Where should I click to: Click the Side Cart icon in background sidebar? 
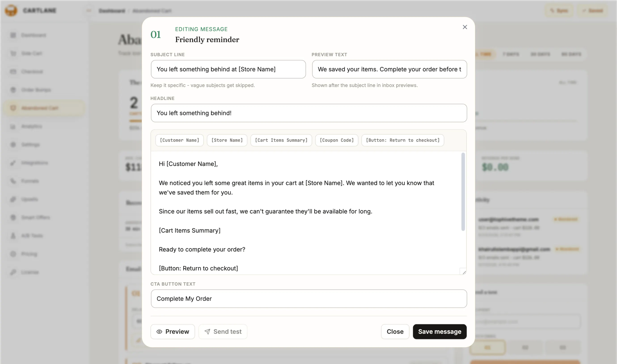point(13,53)
